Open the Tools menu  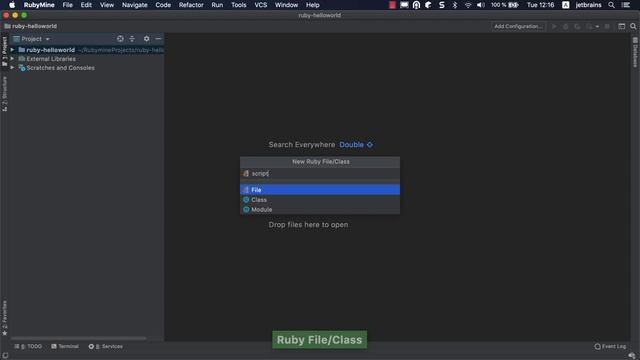pos(239,5)
